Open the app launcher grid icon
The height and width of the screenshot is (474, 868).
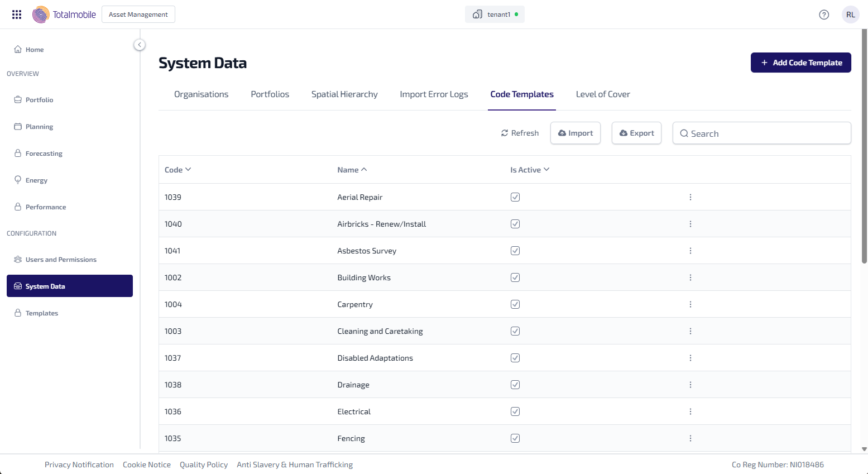pyautogui.click(x=17, y=15)
